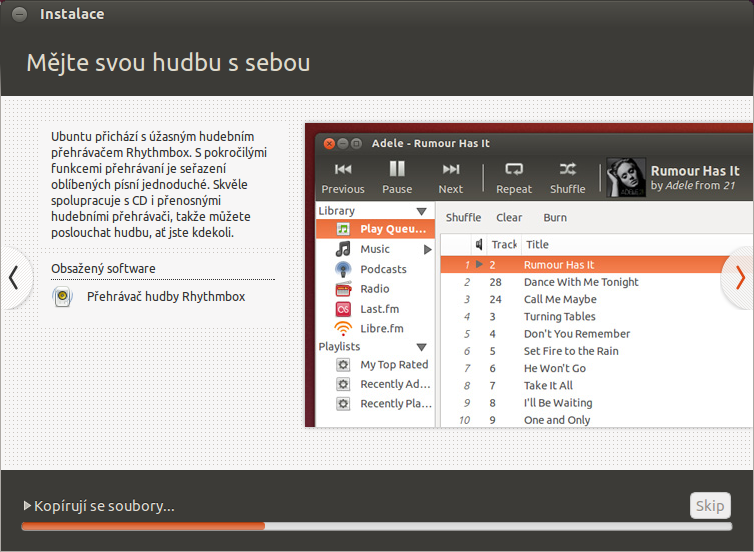754x552 pixels.
Task: Select the track One and Only
Action: click(x=557, y=420)
